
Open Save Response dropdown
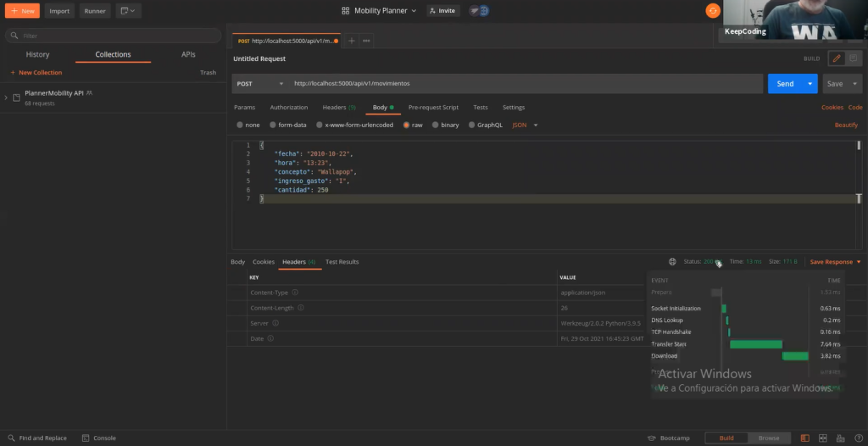point(835,261)
